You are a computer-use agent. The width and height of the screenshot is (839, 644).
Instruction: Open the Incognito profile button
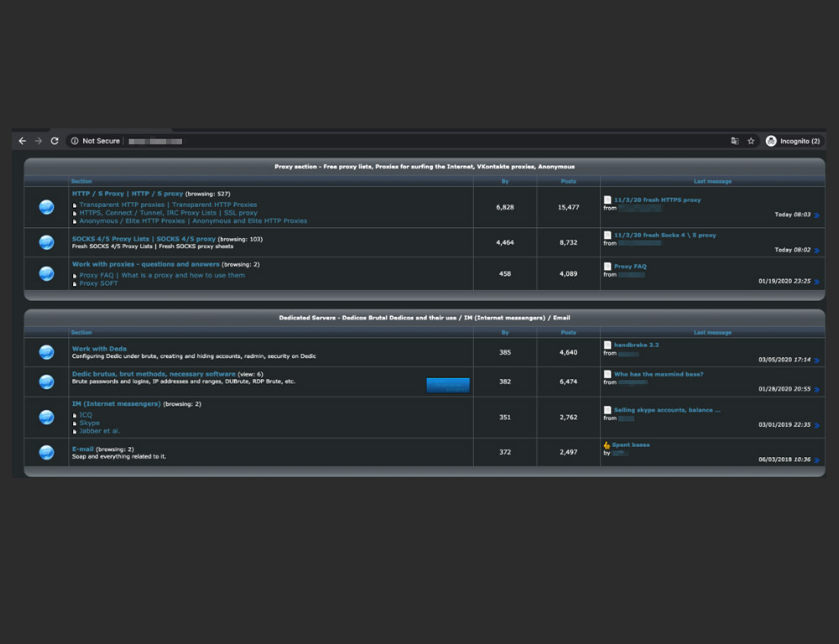coord(793,141)
